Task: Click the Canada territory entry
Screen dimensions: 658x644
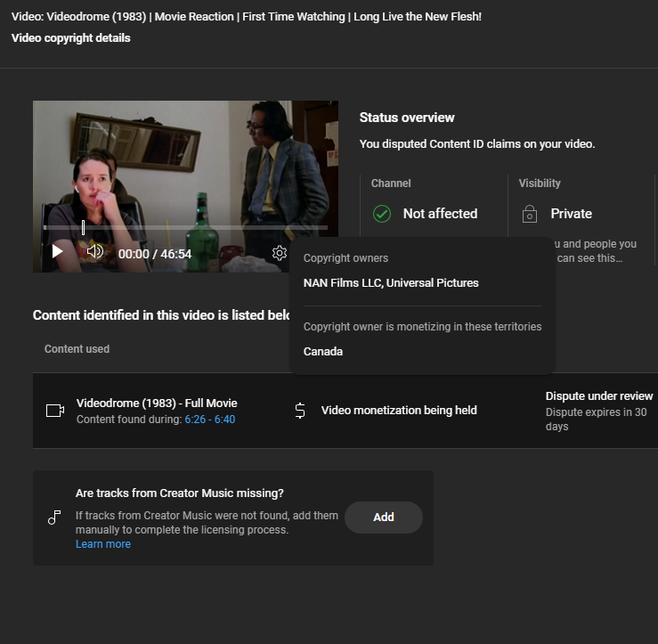Action: [x=323, y=351]
